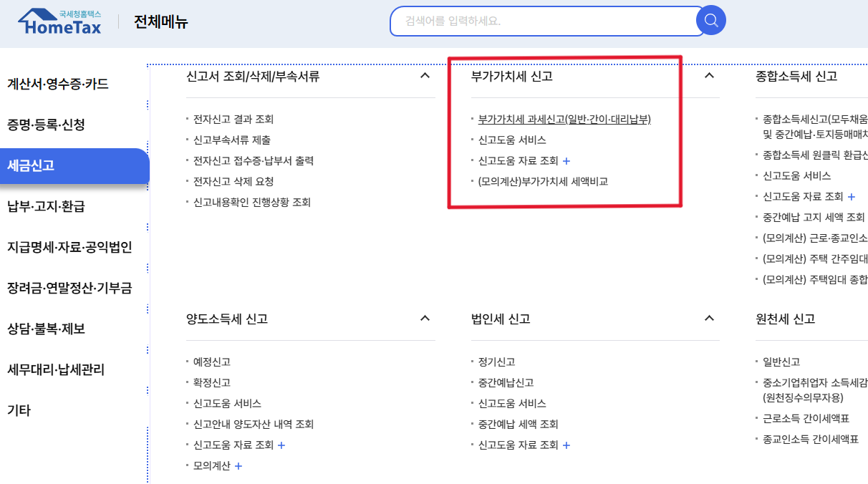Collapse the 법인세 신고 section chevron
This screenshot has height=484, width=868.
point(709,317)
